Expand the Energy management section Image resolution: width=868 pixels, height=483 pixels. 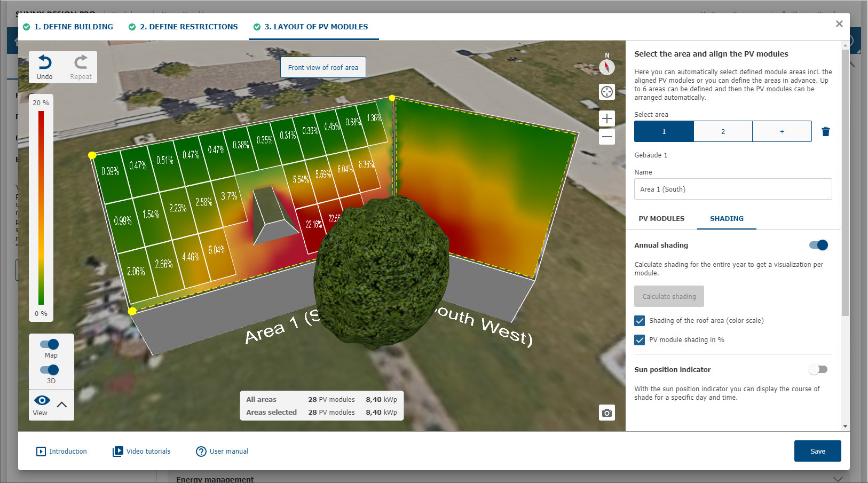point(838,479)
